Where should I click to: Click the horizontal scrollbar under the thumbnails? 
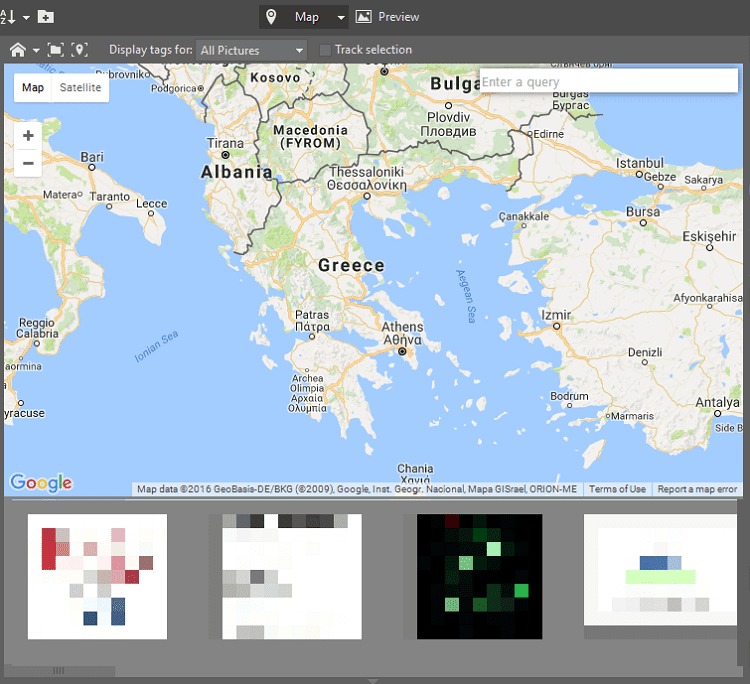[x=59, y=670]
